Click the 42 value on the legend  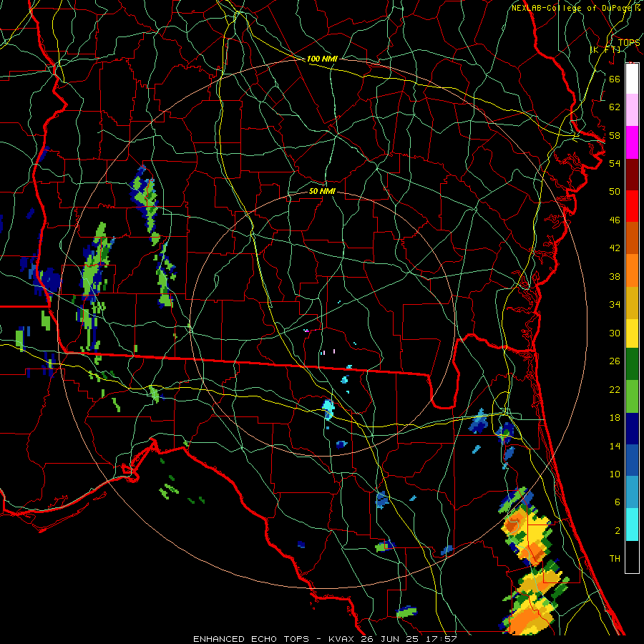tap(615, 248)
